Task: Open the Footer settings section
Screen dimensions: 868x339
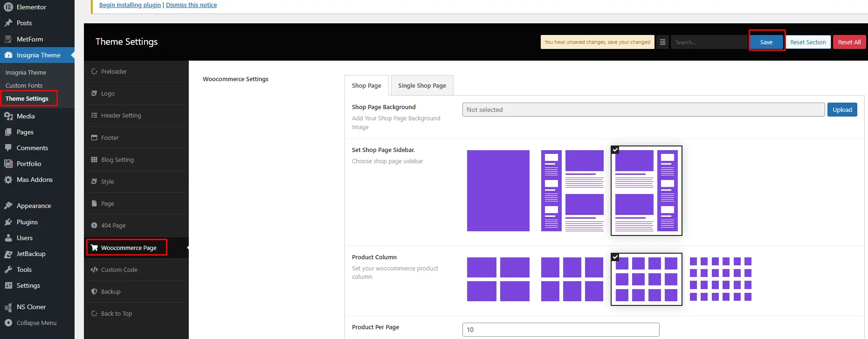Action: (137, 138)
